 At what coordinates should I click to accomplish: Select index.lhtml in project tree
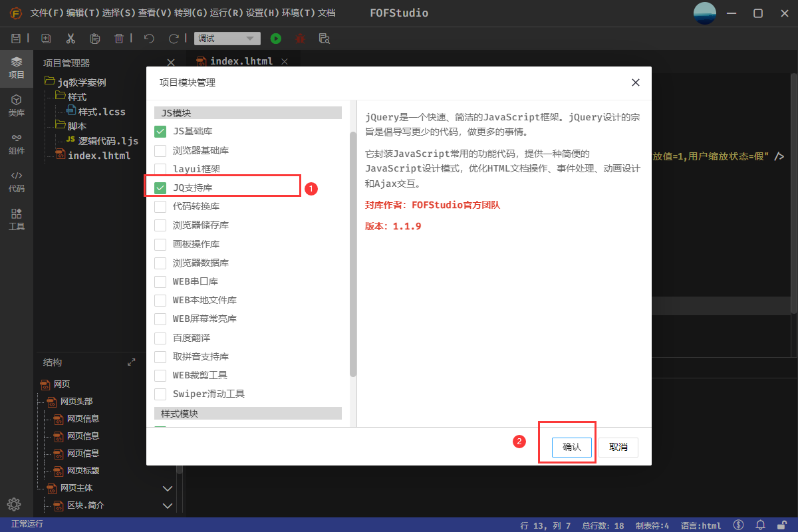(99, 156)
